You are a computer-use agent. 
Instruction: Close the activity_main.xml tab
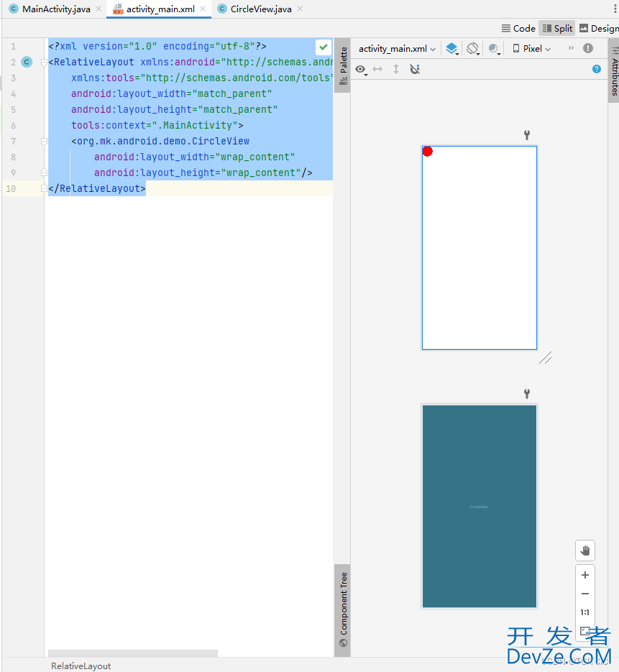point(203,9)
